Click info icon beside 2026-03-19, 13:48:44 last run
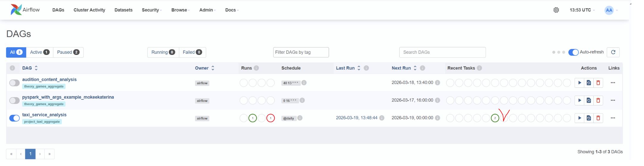This screenshot has width=644, height=166. (x=382, y=118)
